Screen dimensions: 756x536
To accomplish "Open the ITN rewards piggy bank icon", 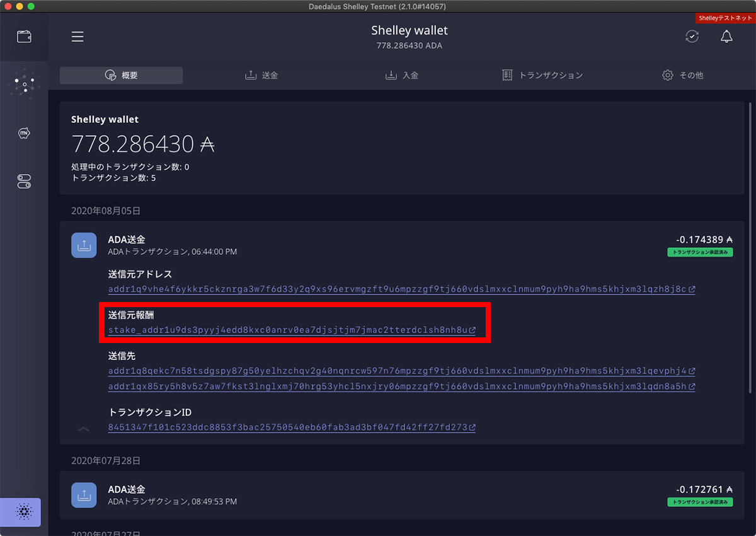I will pos(24,133).
